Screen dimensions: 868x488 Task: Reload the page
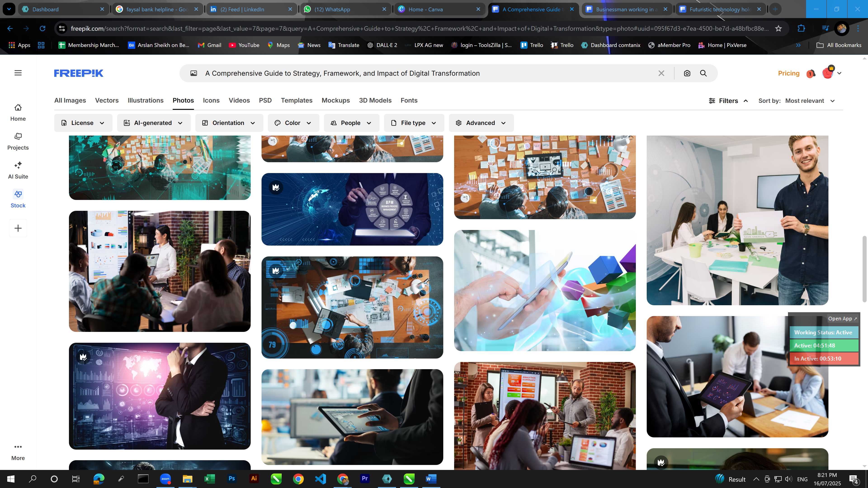(42, 29)
